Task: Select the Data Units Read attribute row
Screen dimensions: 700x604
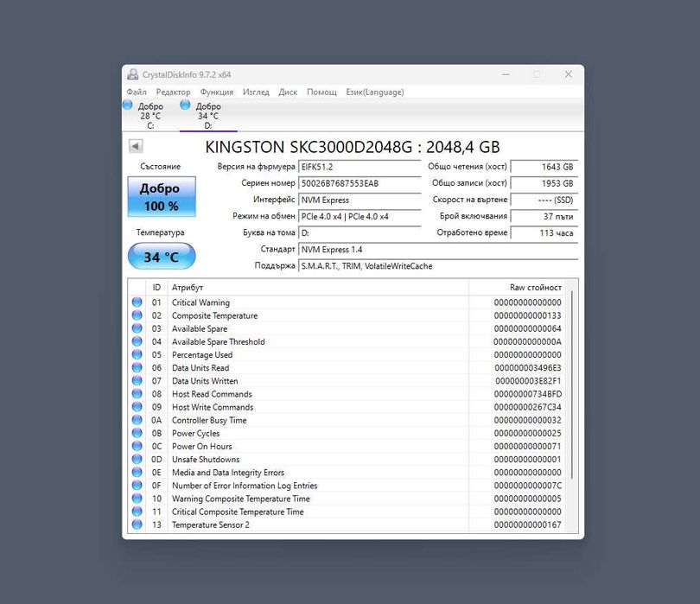Action: click(347, 367)
